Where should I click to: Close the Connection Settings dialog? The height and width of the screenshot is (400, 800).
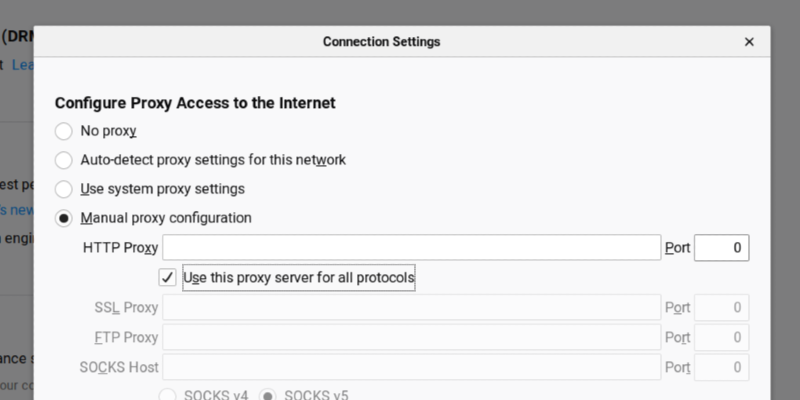(749, 42)
